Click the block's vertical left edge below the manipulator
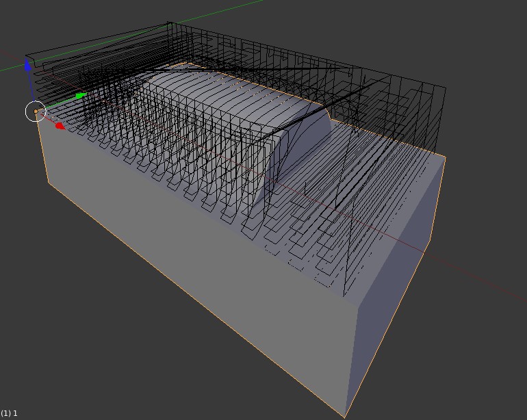Viewport: 527px width, 420px height. tap(42, 150)
